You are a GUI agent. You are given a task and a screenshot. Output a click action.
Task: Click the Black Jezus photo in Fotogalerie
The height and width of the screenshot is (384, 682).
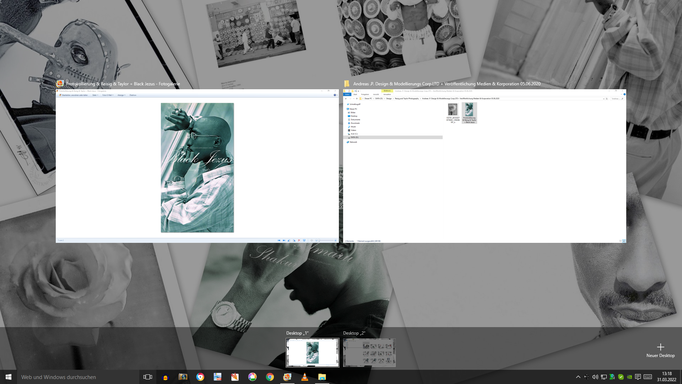[197, 167]
